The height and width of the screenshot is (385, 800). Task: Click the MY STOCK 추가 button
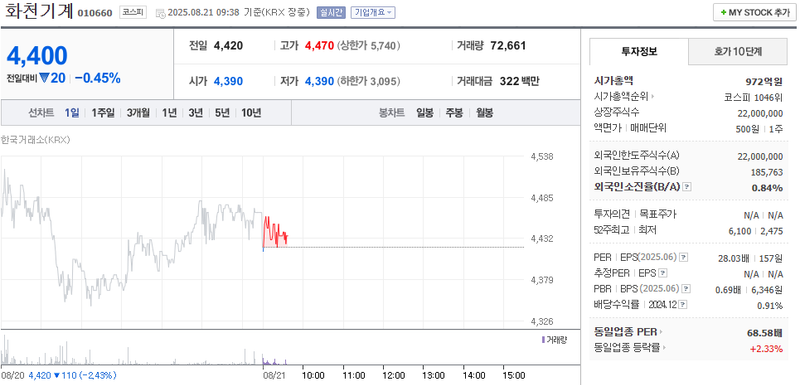[x=754, y=13]
